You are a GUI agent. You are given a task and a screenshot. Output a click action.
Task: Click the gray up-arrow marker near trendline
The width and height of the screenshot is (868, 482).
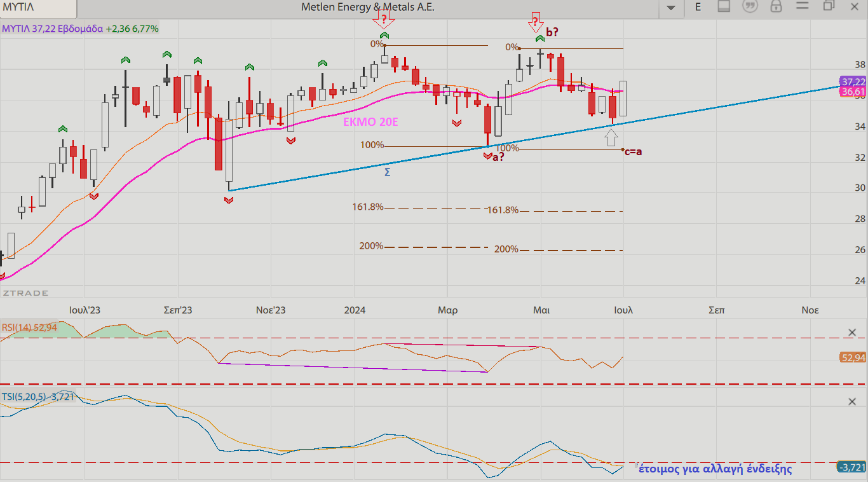coord(611,137)
